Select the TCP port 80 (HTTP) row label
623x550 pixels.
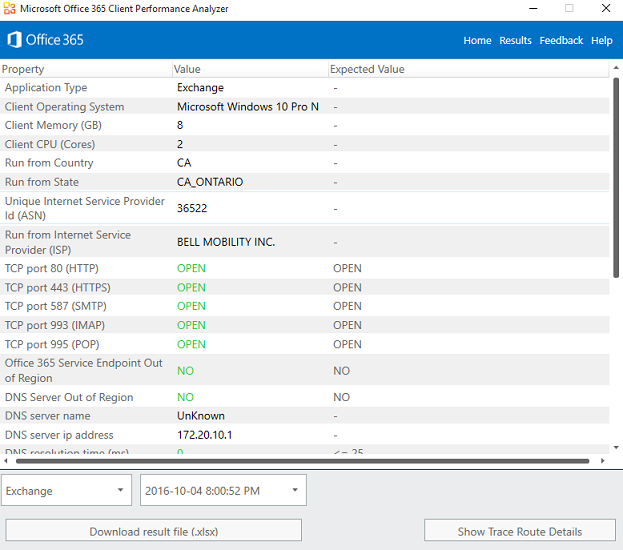[x=52, y=268]
